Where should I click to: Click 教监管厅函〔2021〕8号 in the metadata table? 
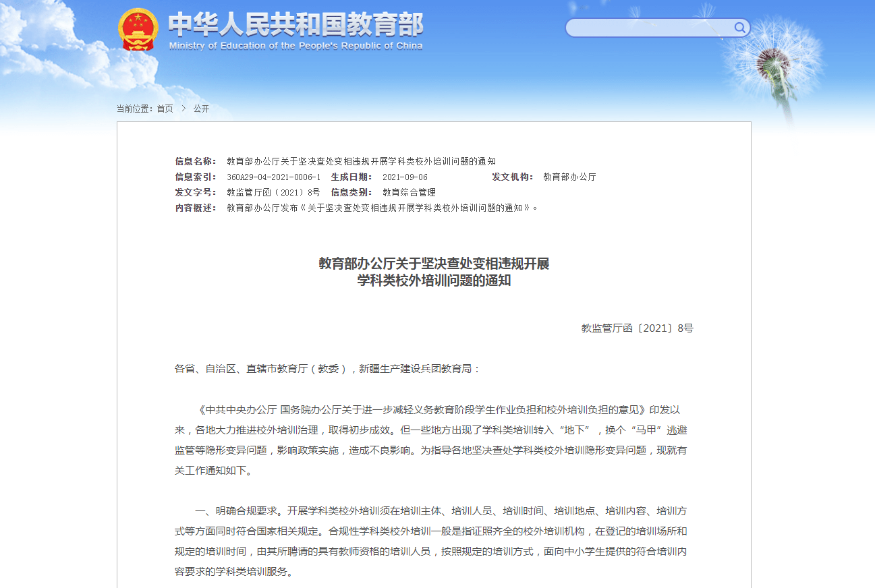point(273,192)
